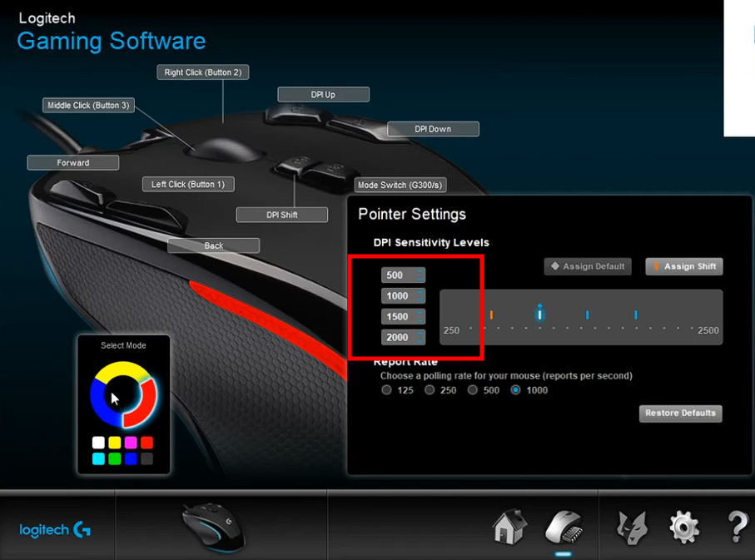Click the Back button label

pos(213,245)
